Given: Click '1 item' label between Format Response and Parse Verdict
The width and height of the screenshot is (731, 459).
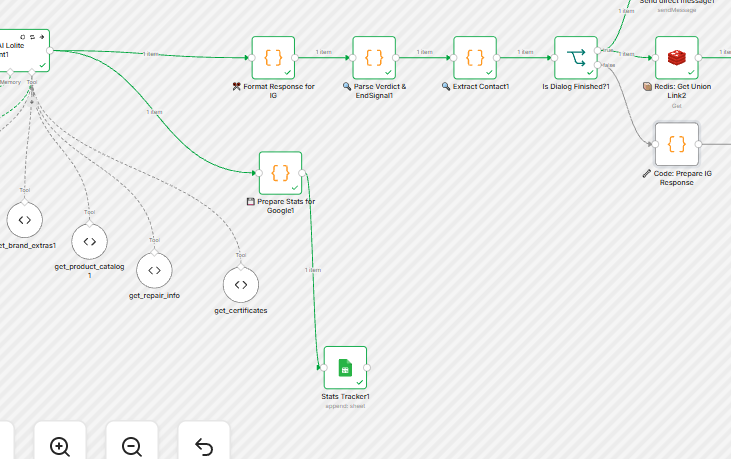Looking at the screenshot, I should click(324, 52).
